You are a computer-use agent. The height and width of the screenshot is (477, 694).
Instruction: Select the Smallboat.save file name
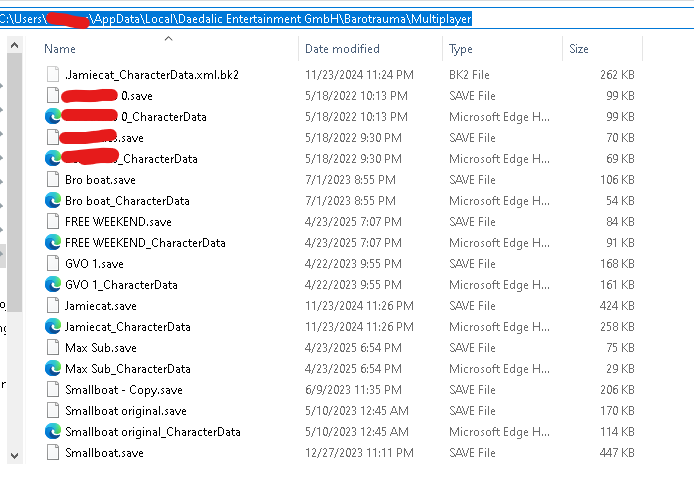(104, 453)
